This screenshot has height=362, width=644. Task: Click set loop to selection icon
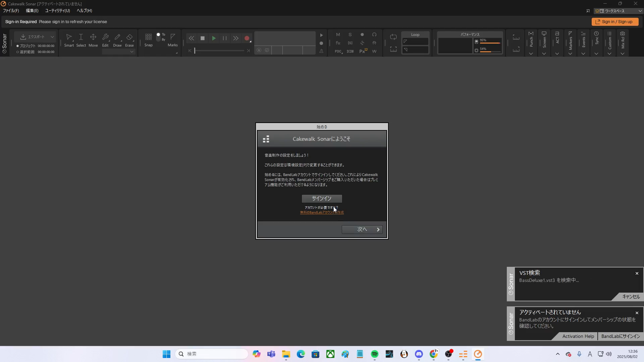pyautogui.click(x=393, y=50)
